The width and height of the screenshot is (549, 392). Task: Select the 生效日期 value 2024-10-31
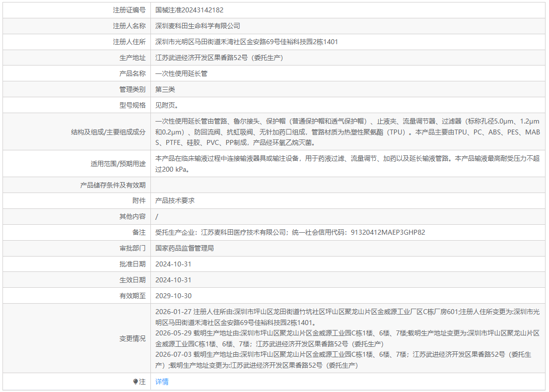tap(173, 280)
